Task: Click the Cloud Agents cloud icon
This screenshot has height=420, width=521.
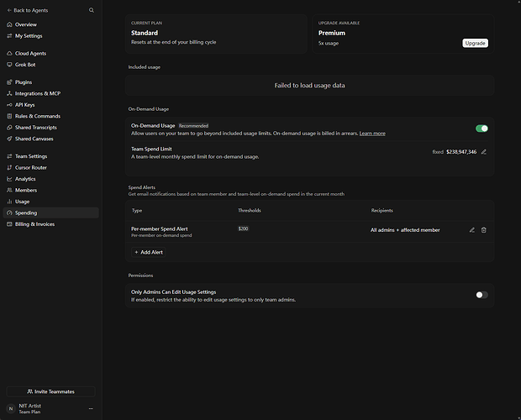Action: pyautogui.click(x=9, y=54)
